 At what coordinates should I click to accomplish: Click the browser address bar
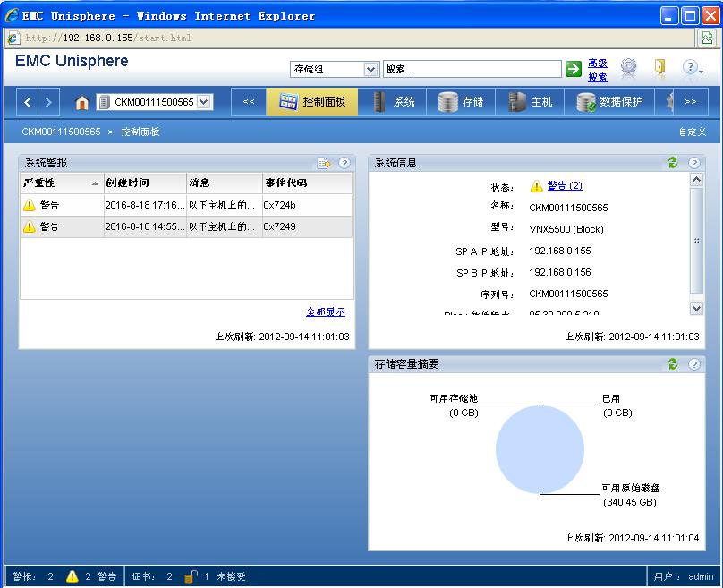click(x=351, y=38)
